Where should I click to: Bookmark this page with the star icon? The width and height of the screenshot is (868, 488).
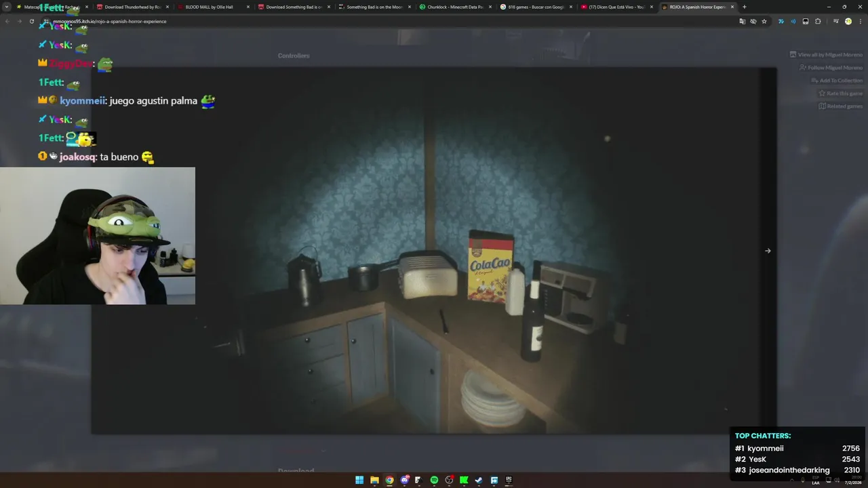click(764, 21)
